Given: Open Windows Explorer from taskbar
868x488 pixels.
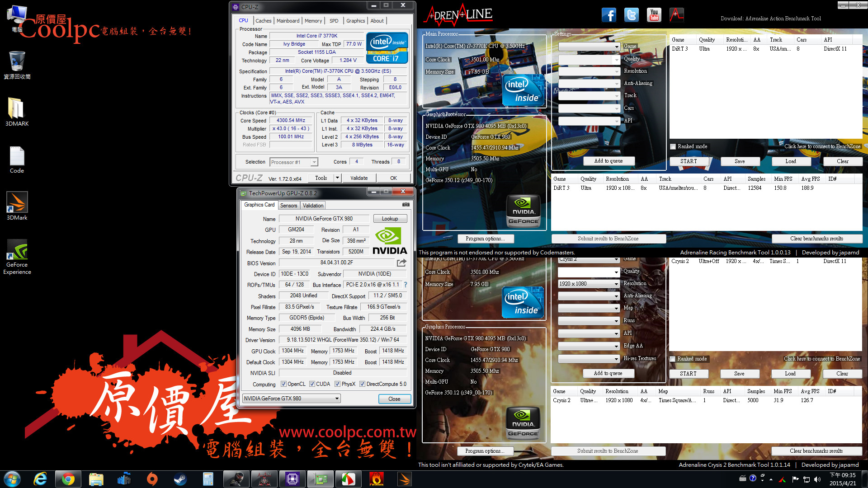Looking at the screenshot, I should coord(96,479).
